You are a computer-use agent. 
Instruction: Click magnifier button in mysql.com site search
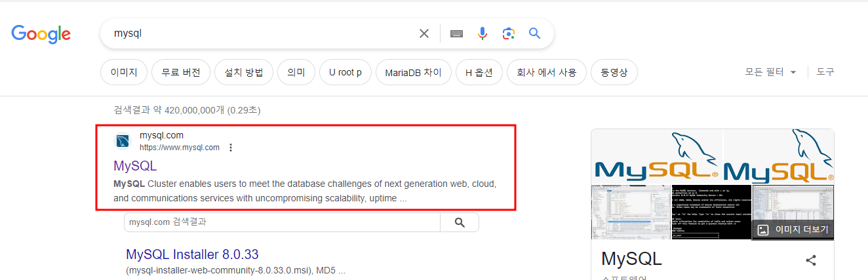pos(460,222)
